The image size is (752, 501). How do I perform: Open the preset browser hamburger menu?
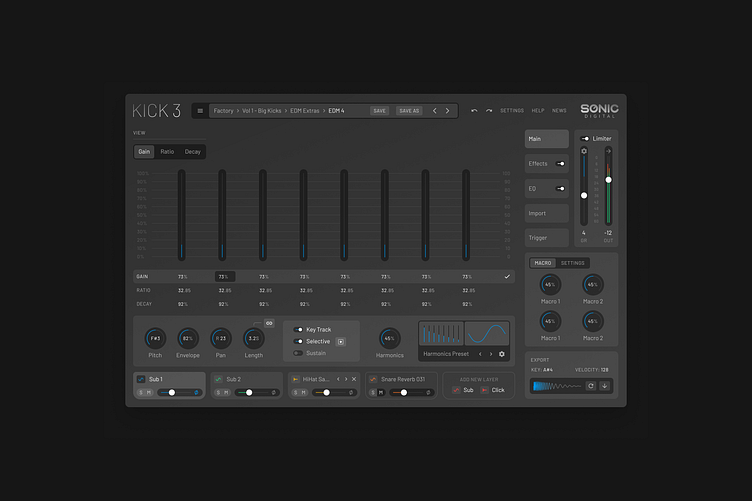pyautogui.click(x=200, y=111)
